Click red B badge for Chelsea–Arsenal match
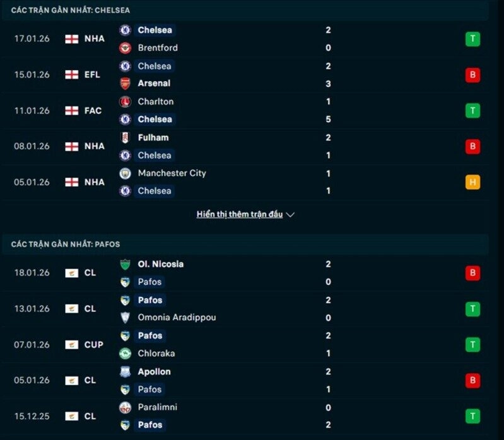The width and height of the screenshot is (504, 440). 472,75
